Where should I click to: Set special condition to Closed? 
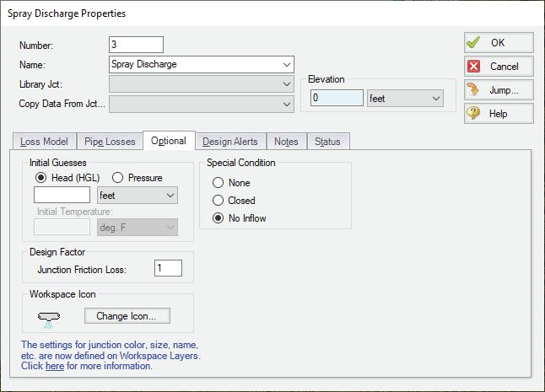[x=219, y=201]
